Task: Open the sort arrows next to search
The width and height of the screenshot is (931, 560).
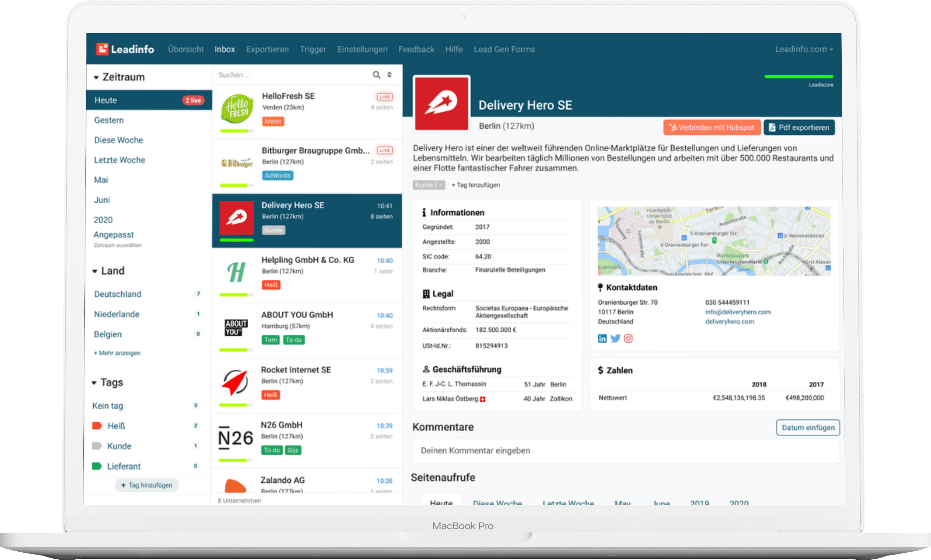Action: (389, 75)
